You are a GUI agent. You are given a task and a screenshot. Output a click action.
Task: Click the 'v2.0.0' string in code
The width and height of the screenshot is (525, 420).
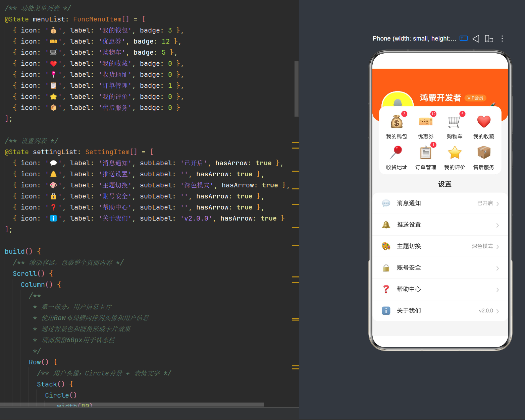[x=196, y=218]
